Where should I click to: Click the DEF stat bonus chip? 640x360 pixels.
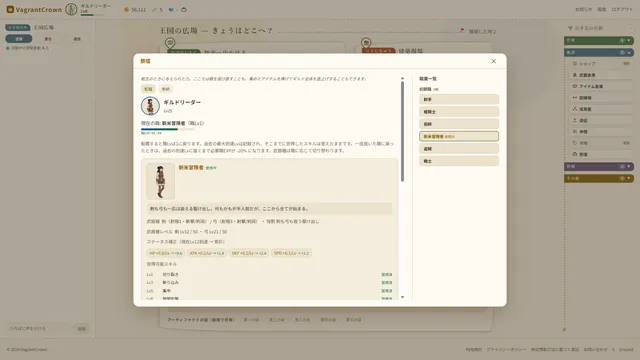coord(249,253)
